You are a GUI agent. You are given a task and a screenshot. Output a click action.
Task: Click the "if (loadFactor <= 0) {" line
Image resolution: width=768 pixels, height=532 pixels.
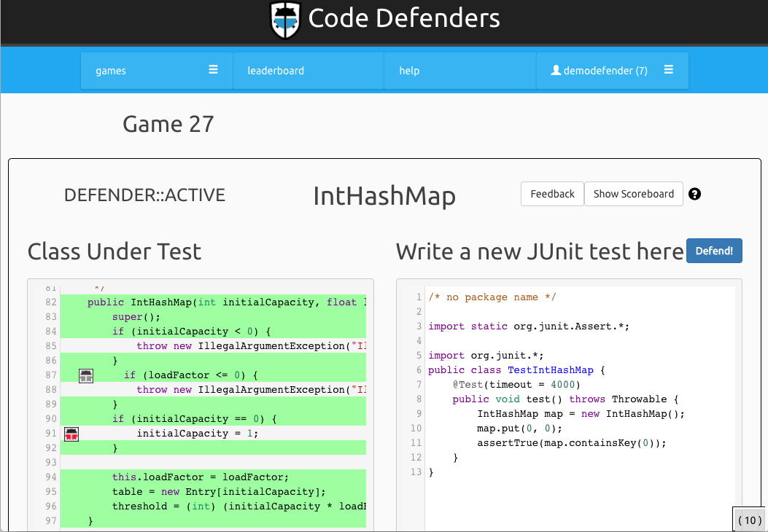point(191,375)
